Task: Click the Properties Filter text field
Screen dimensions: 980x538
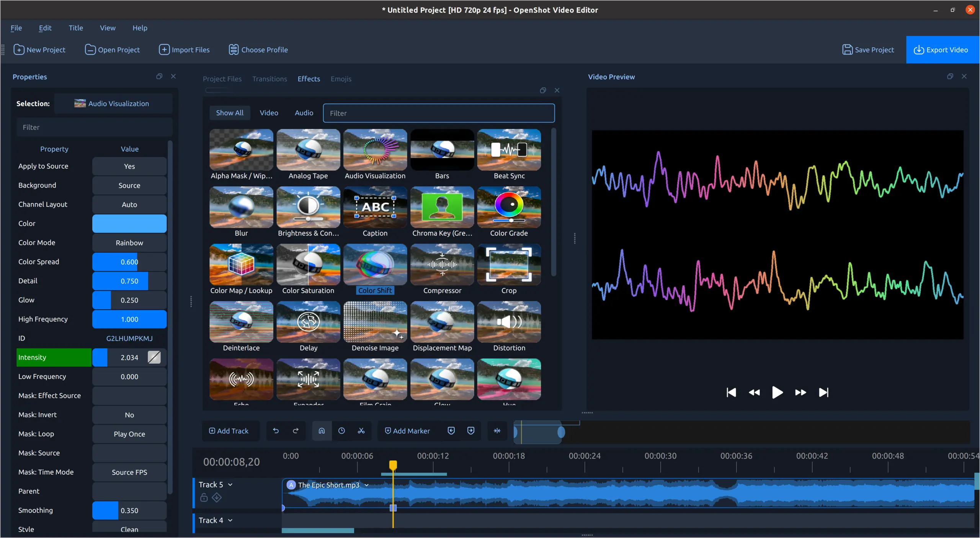Action: click(95, 127)
